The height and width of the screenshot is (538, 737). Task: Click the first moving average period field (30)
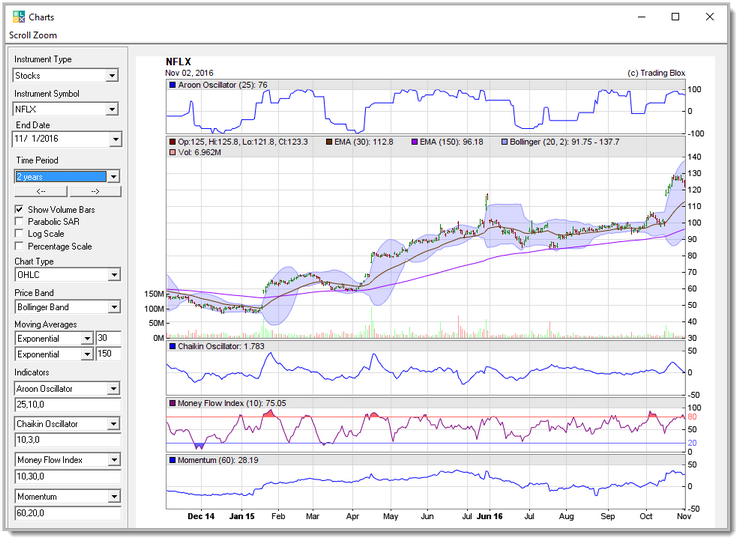108,339
